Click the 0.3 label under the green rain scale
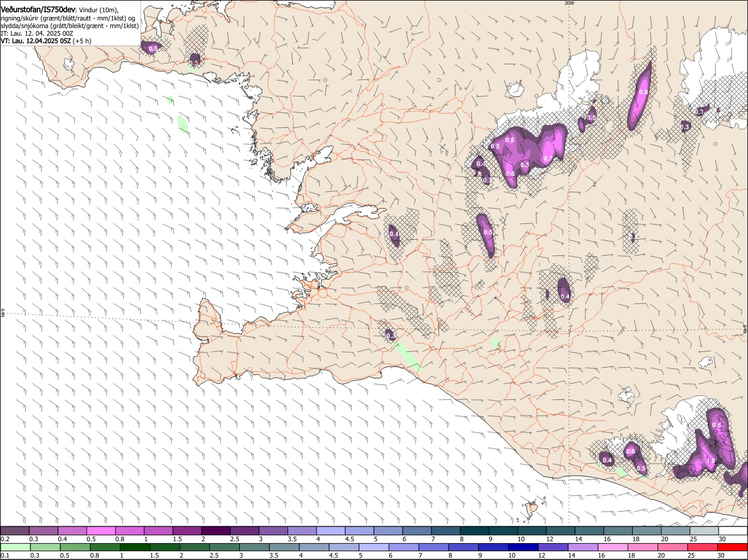The width and height of the screenshot is (748, 560). 34,555
